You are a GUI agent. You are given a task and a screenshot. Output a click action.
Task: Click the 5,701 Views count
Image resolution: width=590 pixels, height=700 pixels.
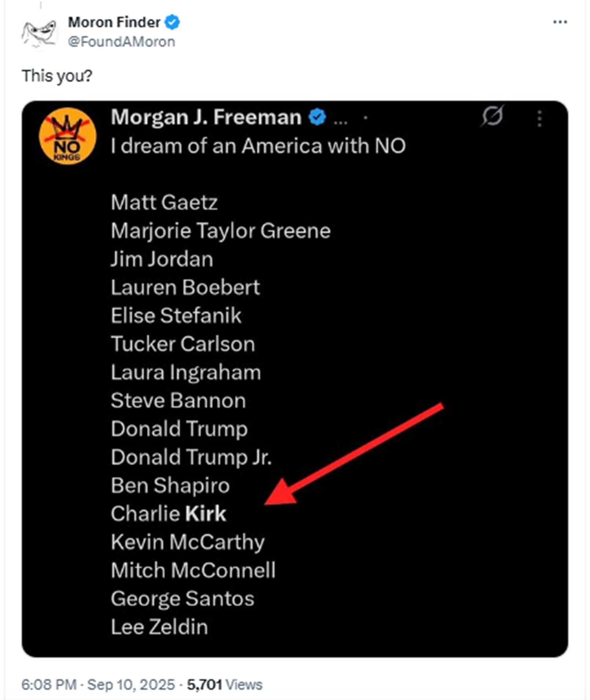coord(224,685)
